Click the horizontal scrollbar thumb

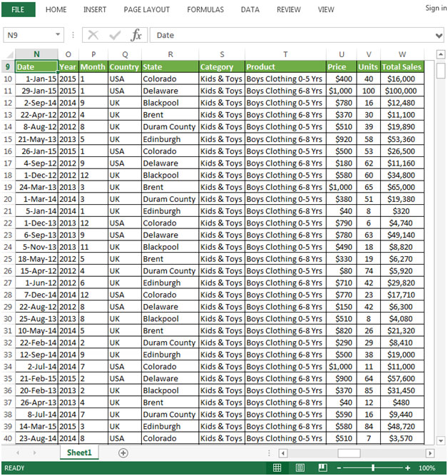(349, 454)
